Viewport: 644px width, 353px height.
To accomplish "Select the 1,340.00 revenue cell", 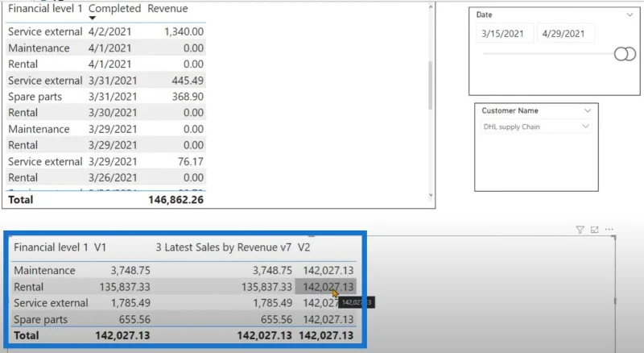I will pos(184,31).
